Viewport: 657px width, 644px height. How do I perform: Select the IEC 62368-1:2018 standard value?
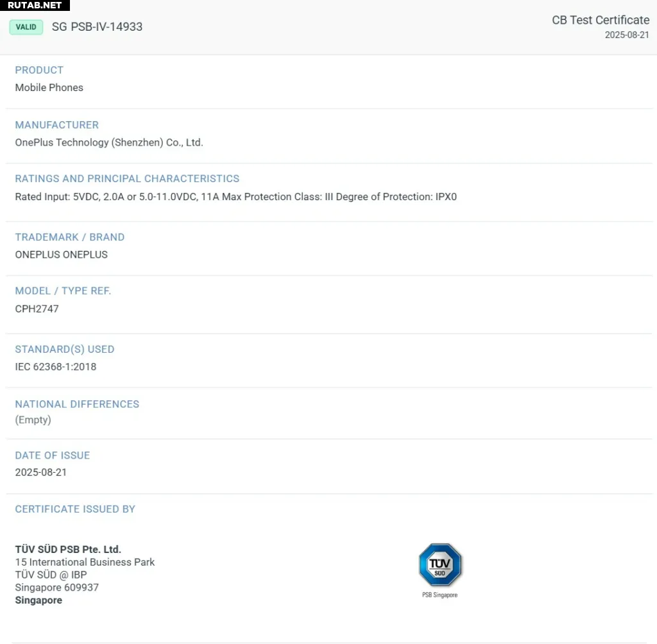click(x=56, y=367)
